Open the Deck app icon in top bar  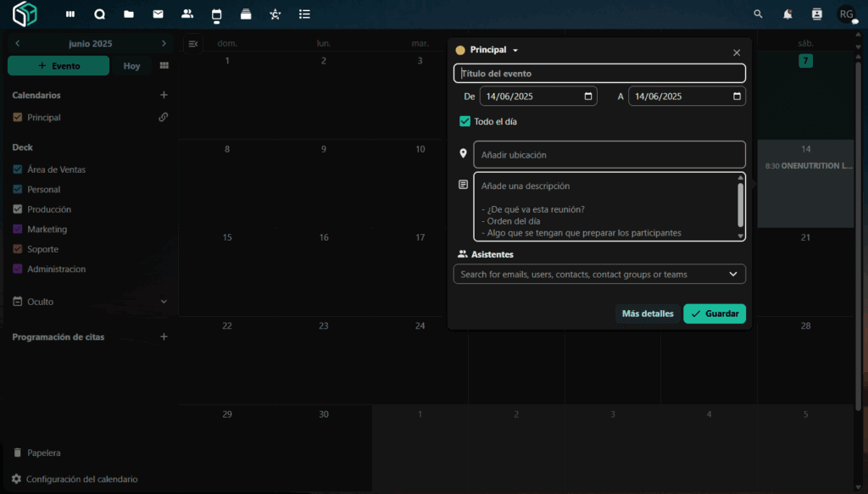pyautogui.click(x=246, y=14)
